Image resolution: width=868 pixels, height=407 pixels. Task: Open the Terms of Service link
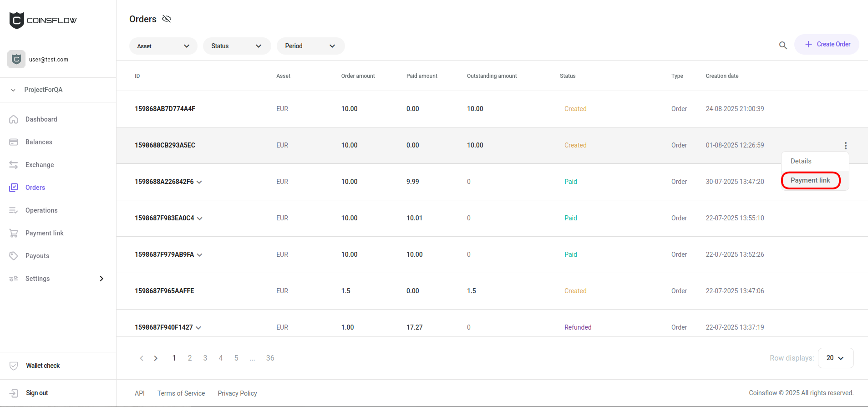point(181,393)
